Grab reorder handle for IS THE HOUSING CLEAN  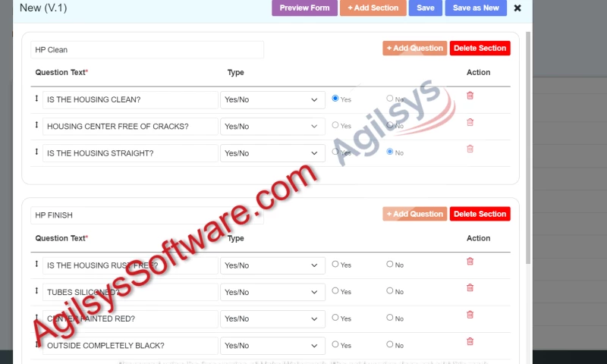pos(36,99)
